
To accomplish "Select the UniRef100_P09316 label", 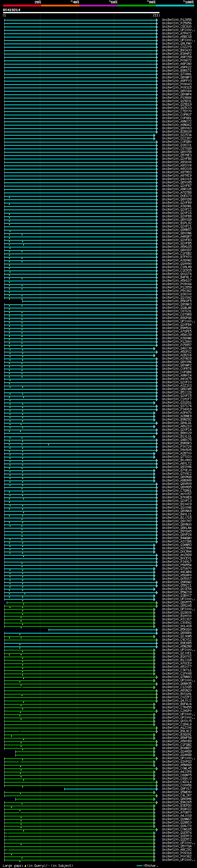I will 177,853.
